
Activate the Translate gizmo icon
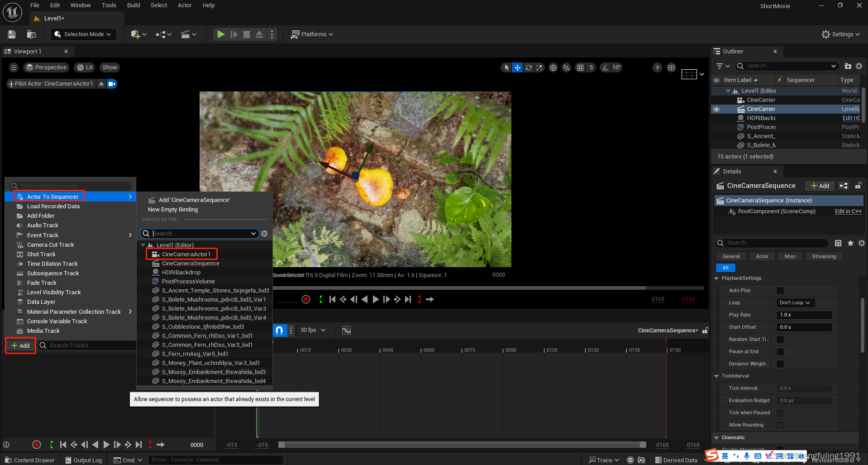point(517,67)
